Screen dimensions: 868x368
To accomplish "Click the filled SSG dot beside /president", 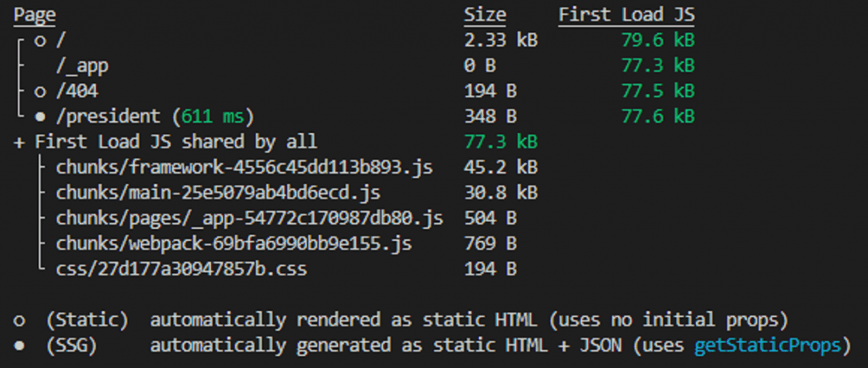I will pyautogui.click(x=40, y=117).
